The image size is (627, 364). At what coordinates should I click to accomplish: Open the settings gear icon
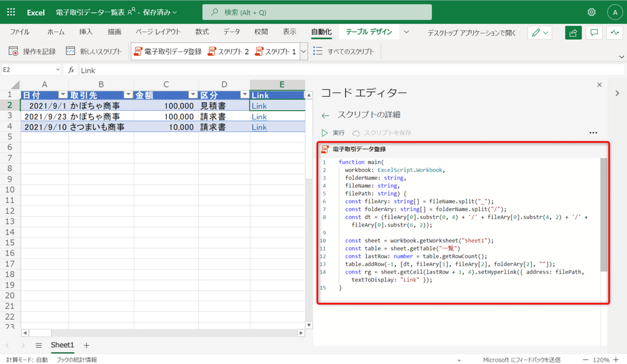[x=591, y=12]
